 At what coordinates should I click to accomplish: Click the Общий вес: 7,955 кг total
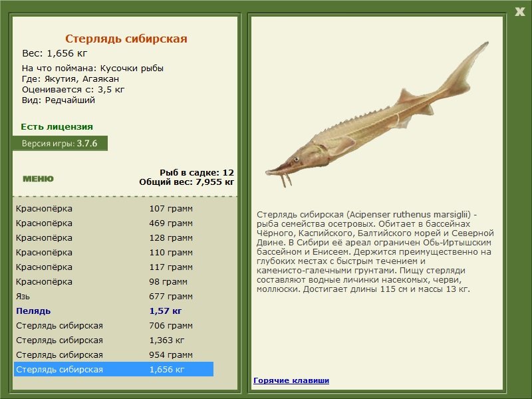point(187,182)
